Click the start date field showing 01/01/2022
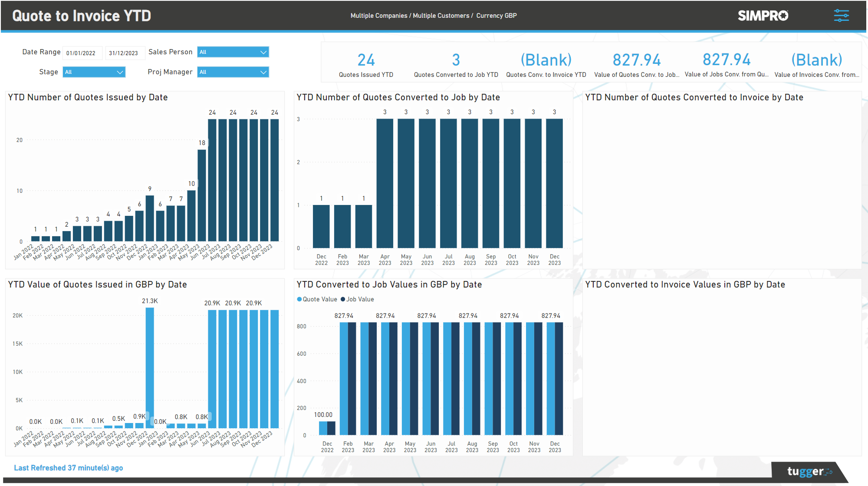 (x=82, y=53)
